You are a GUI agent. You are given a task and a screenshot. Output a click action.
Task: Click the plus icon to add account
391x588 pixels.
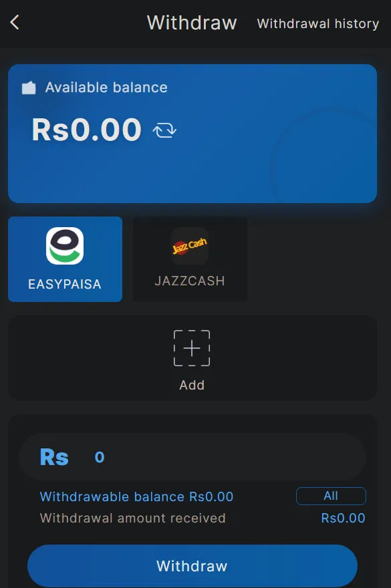(192, 348)
